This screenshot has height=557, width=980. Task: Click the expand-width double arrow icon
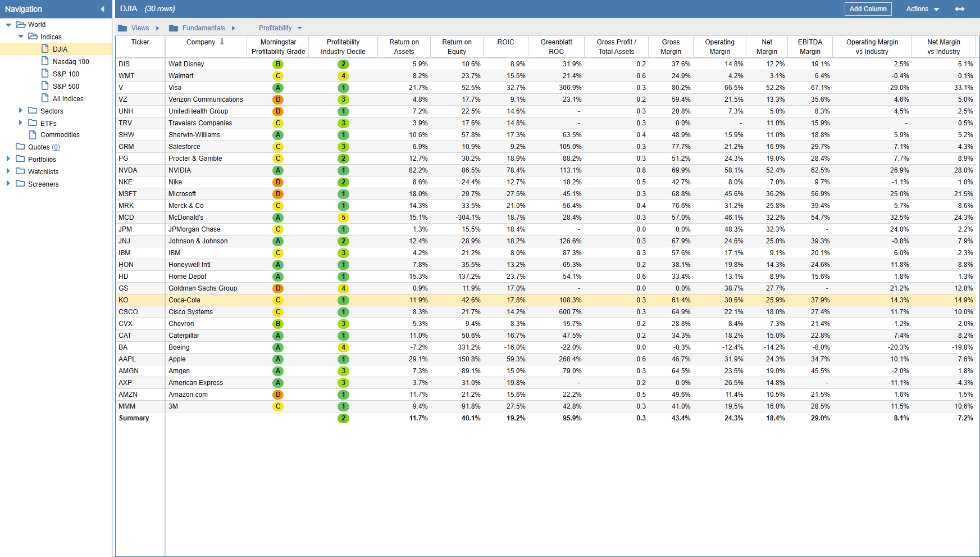(960, 9)
